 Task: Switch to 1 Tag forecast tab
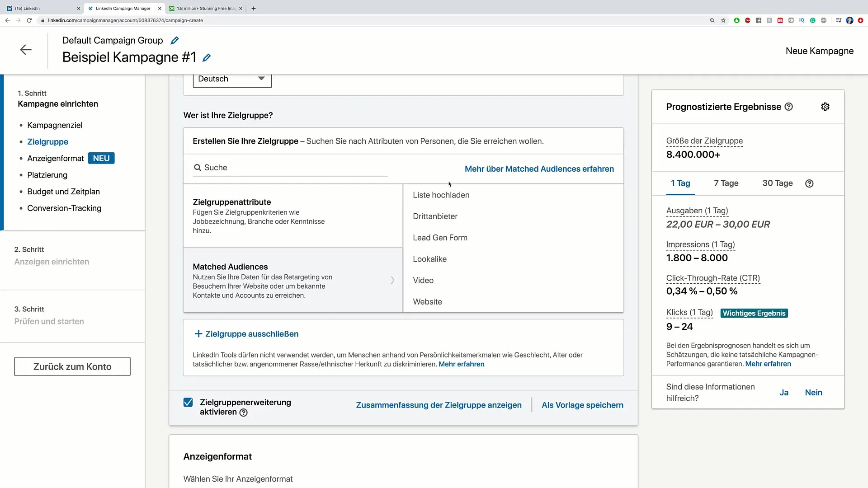click(680, 183)
